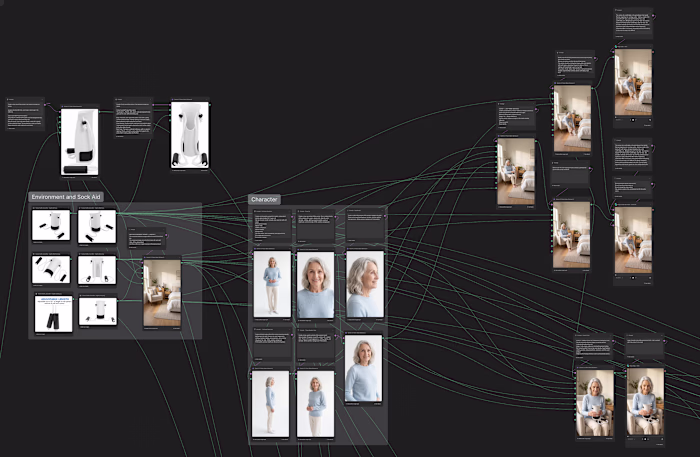Open the tall front-view sock aid with two handles image
This screenshot has height=457, width=700.
point(190,135)
